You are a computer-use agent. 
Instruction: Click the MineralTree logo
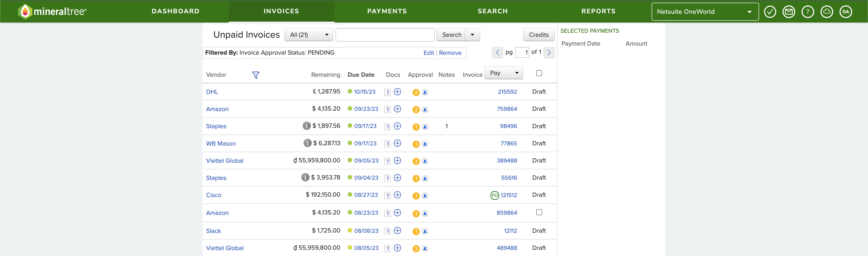click(x=52, y=12)
